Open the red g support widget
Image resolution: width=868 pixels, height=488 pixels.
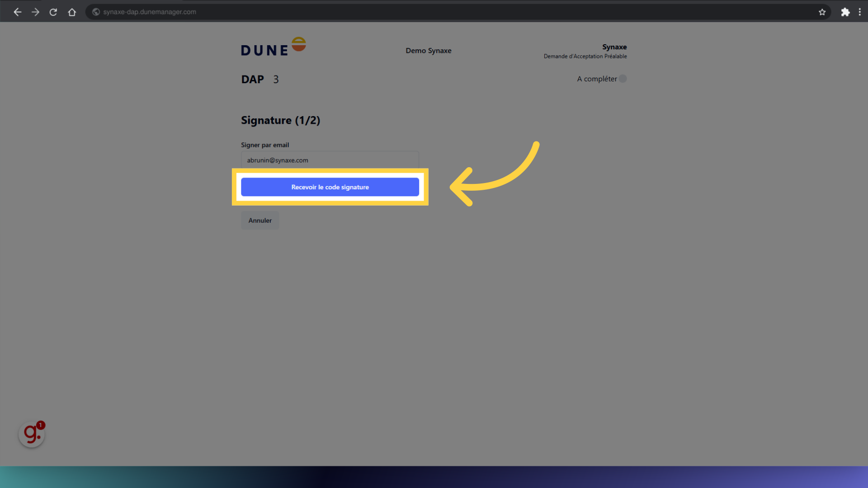point(31,434)
